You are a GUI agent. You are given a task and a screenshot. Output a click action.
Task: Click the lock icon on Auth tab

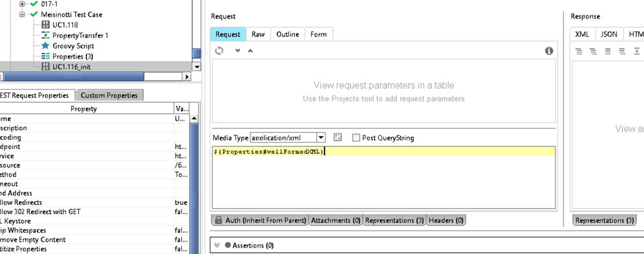(x=219, y=220)
